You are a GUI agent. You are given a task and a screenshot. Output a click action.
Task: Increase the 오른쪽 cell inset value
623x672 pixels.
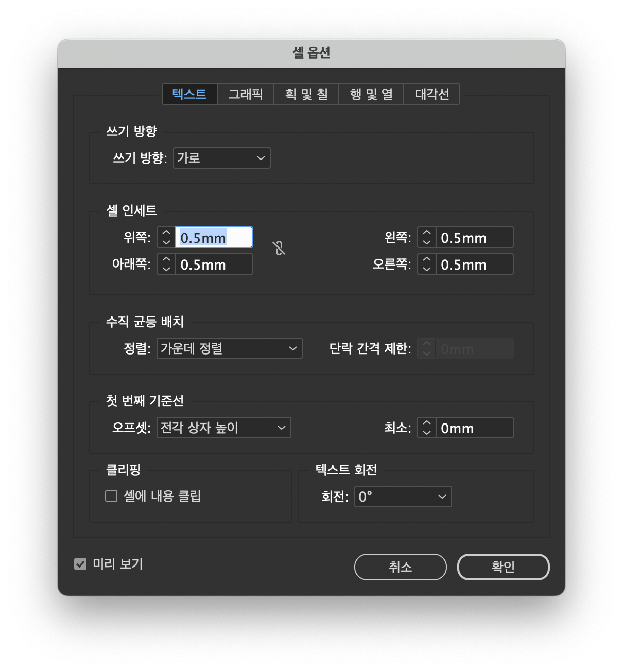tap(426, 259)
